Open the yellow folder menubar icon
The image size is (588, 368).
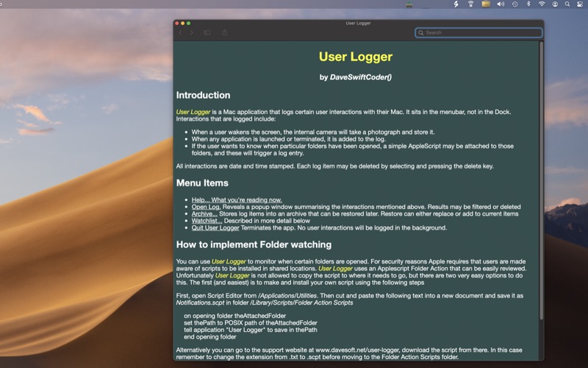(x=486, y=4)
